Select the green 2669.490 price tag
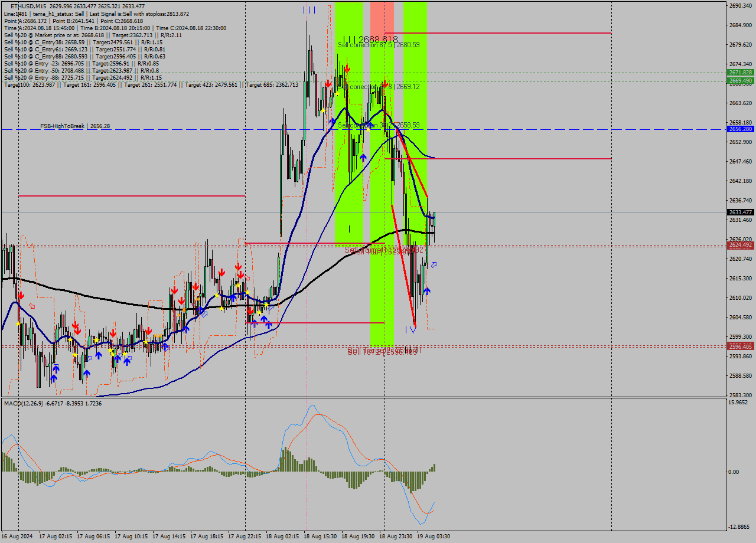The height and width of the screenshot is (543, 756). pos(740,80)
